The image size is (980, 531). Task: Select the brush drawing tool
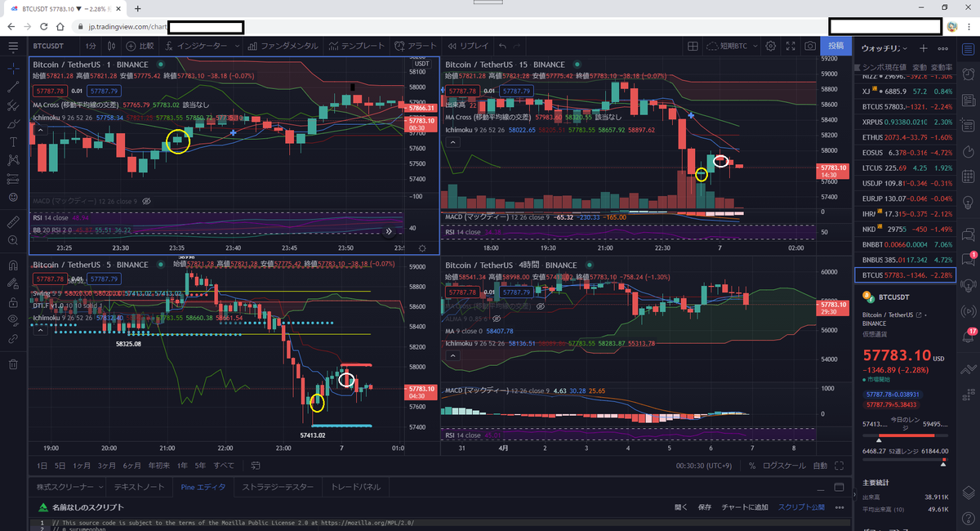pos(13,123)
